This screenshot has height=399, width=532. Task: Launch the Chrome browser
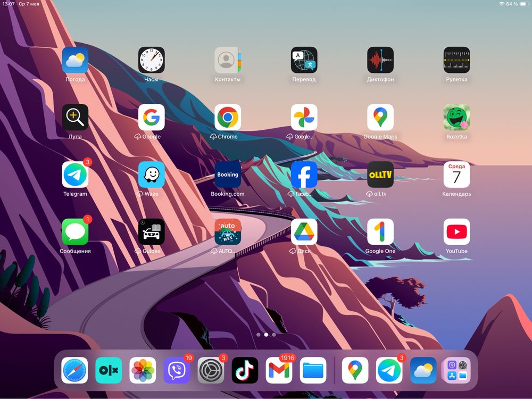click(x=228, y=118)
